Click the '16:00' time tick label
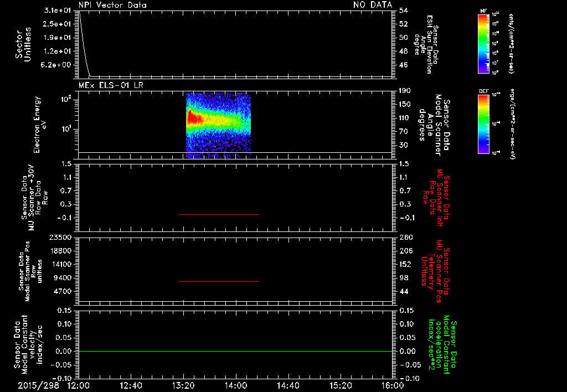Image resolution: width=567 pixels, height=392 pixels. [393, 385]
